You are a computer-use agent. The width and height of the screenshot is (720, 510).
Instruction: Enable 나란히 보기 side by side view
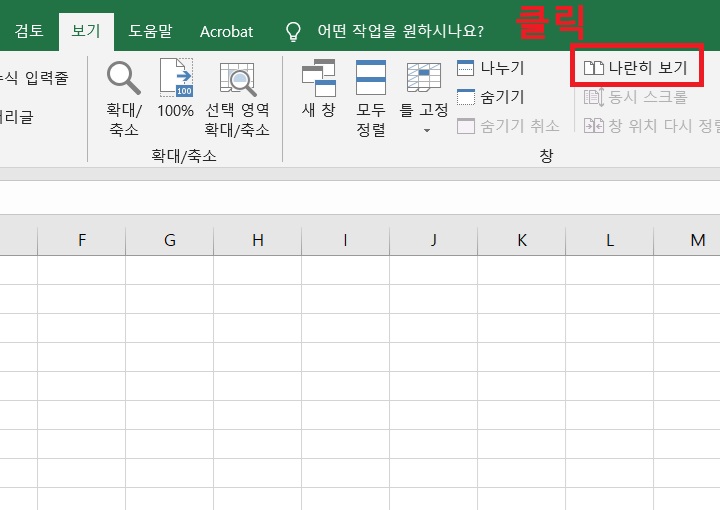tap(636, 68)
